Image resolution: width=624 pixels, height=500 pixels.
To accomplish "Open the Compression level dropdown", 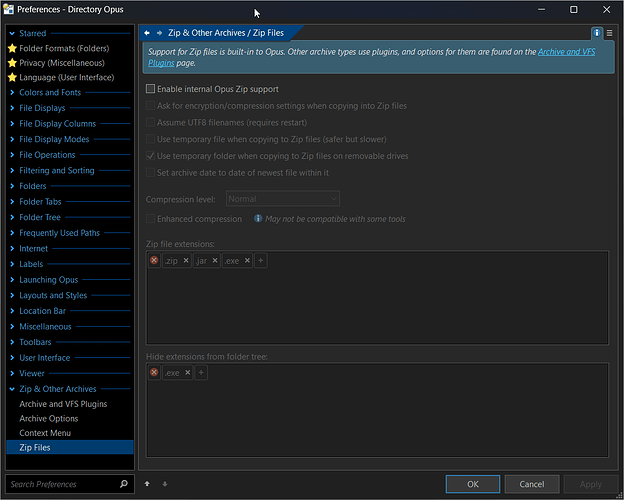I will 283,198.
